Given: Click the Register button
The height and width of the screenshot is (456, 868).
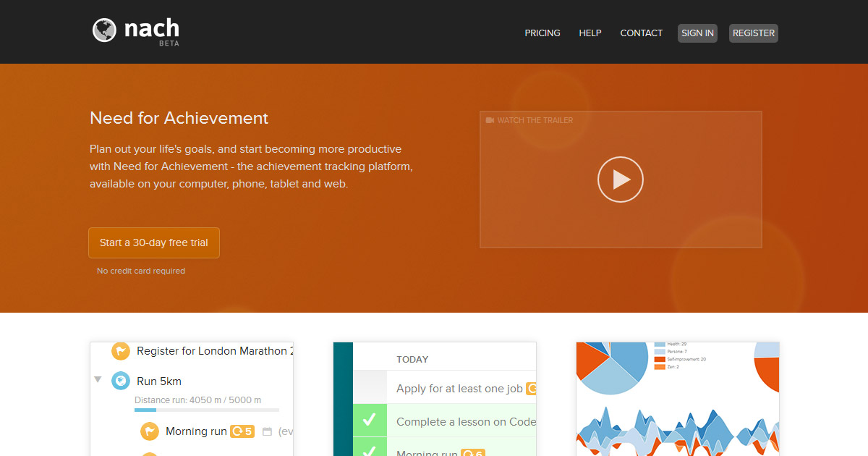Looking at the screenshot, I should [x=753, y=33].
